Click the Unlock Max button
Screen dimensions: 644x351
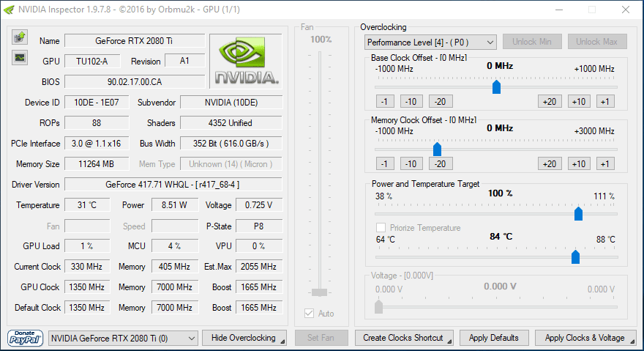coord(597,42)
